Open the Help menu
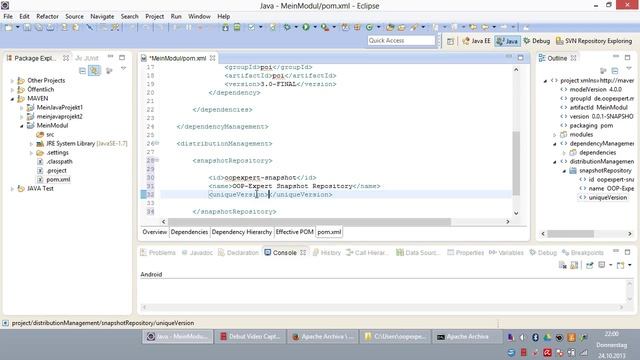Viewport: 640px width, 360px height. click(223, 16)
